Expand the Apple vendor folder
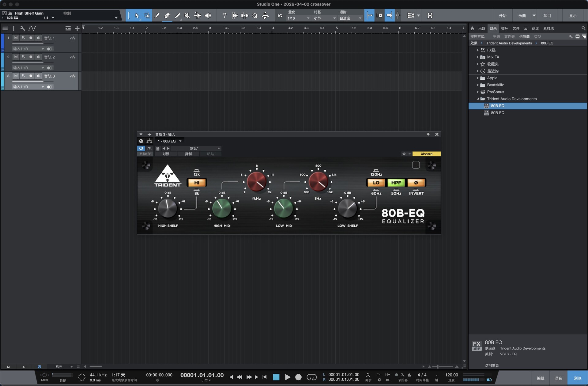The height and width of the screenshot is (386, 588). 478,78
